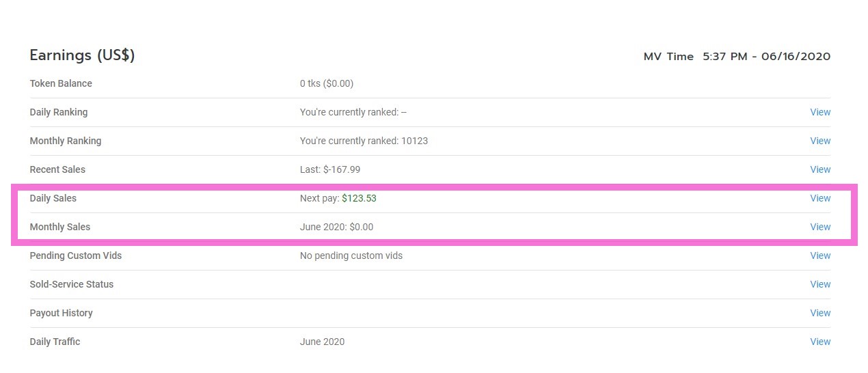Click View in Monthly Sales row
This screenshot has width=868, height=373.
820,227
